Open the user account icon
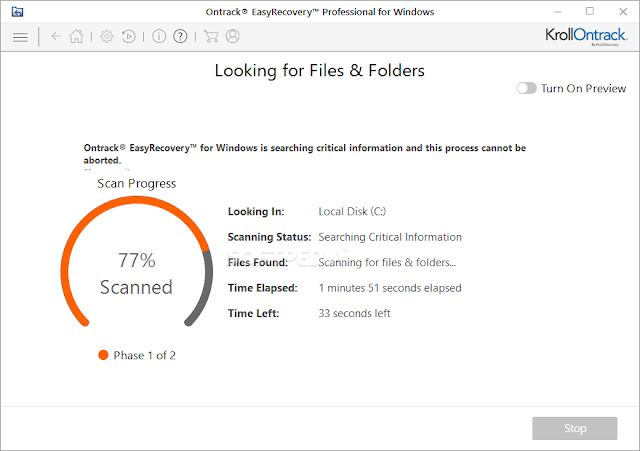 point(232,36)
